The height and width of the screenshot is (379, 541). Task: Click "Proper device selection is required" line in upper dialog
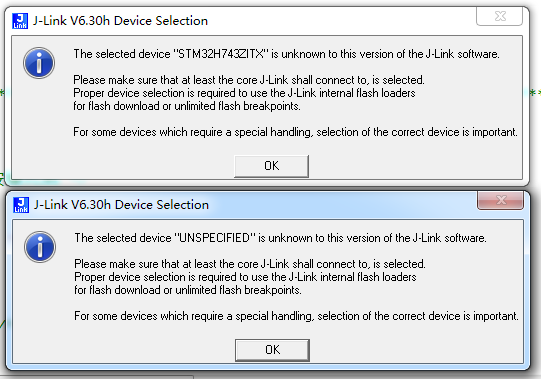point(244,93)
